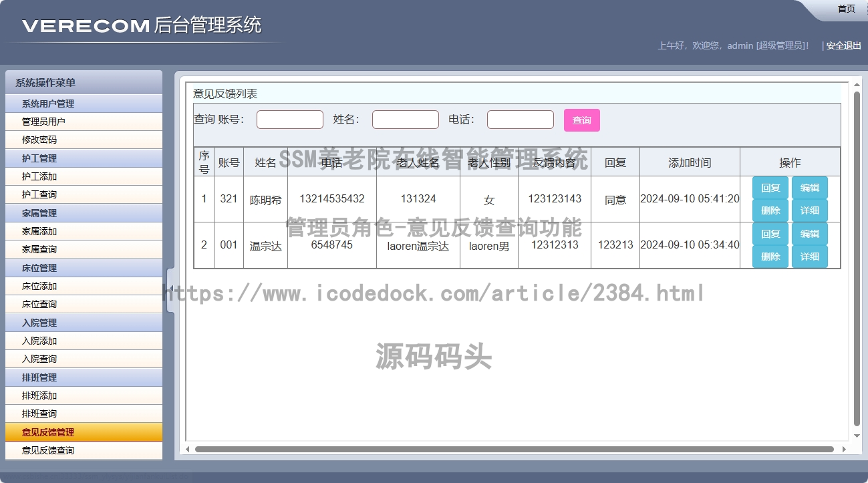Open 修改密码 menu item

pos(84,140)
